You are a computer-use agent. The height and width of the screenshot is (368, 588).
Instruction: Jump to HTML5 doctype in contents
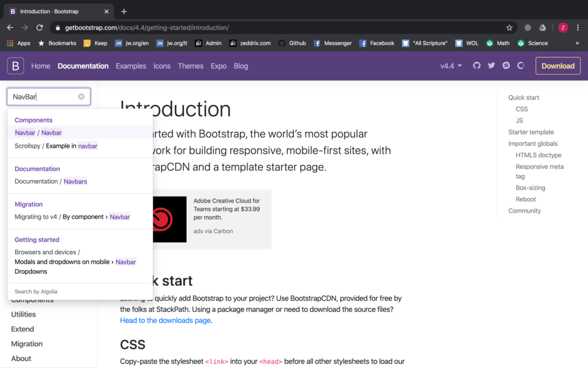pos(539,155)
